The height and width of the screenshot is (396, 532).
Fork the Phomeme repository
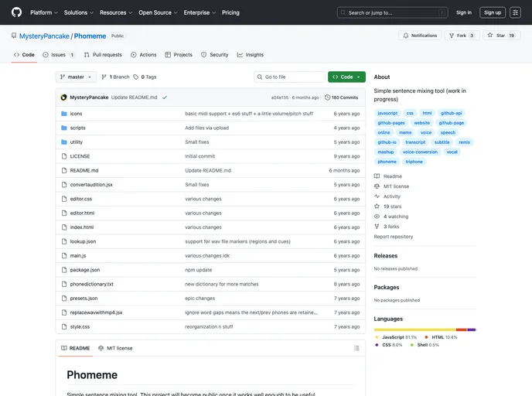[462, 36]
